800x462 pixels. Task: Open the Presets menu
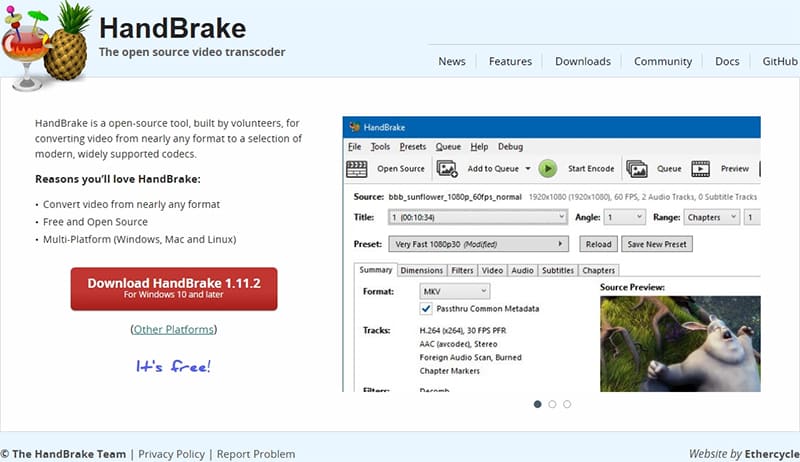click(x=413, y=147)
